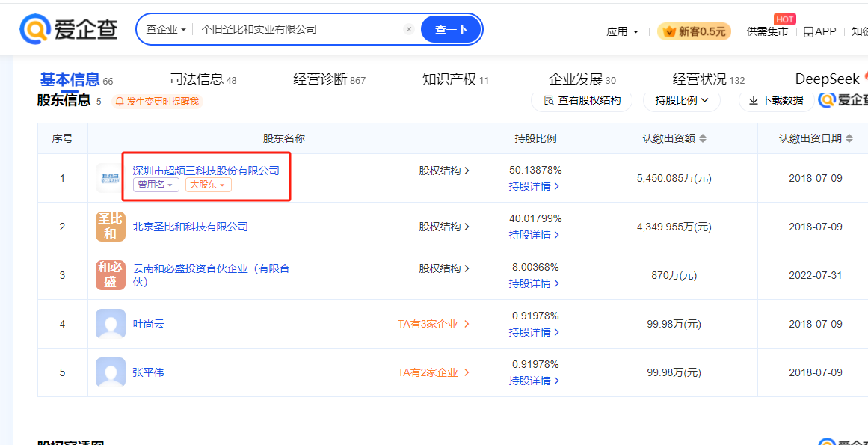View 叶尚云's TA有3家企业 link
This screenshot has height=445, width=868.
(x=434, y=324)
